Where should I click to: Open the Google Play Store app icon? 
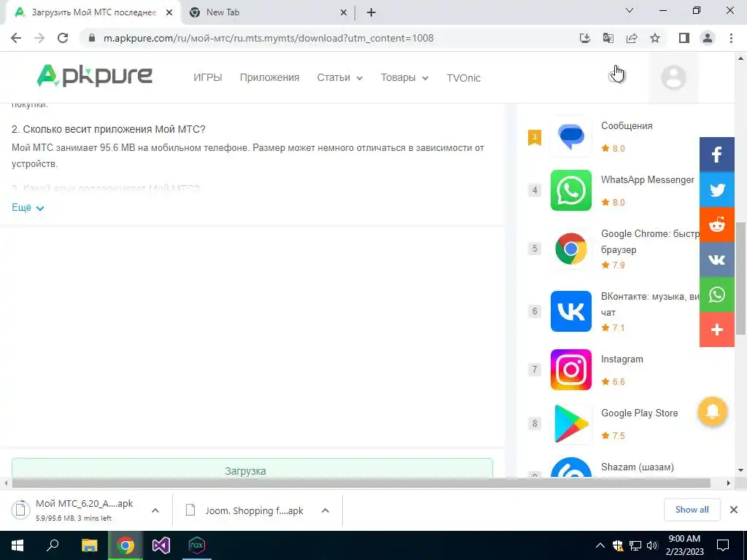(x=570, y=424)
